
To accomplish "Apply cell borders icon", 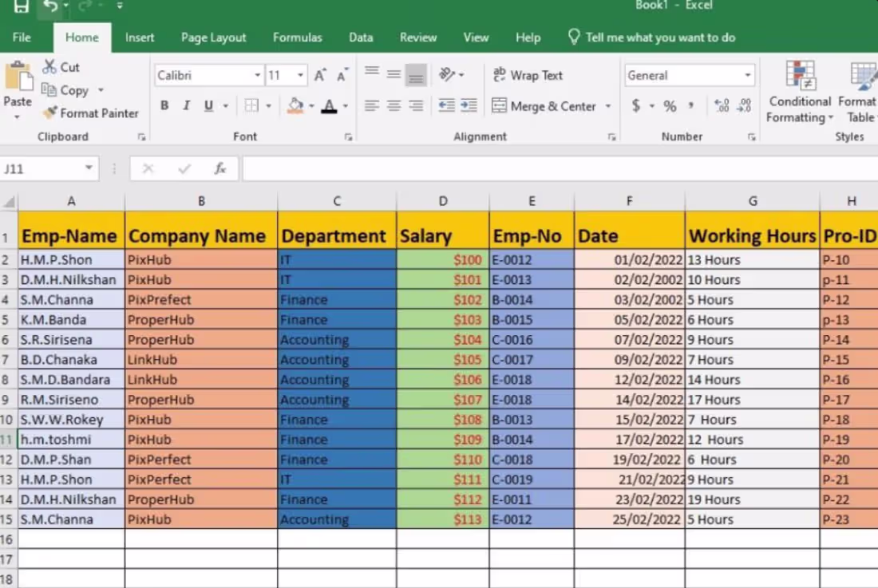I will (x=251, y=105).
